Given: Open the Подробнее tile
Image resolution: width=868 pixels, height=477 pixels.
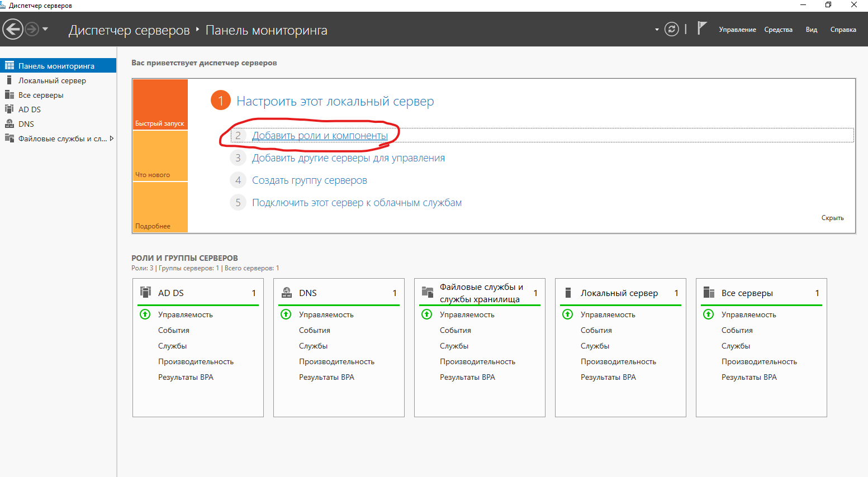Looking at the screenshot, I should click(160, 207).
